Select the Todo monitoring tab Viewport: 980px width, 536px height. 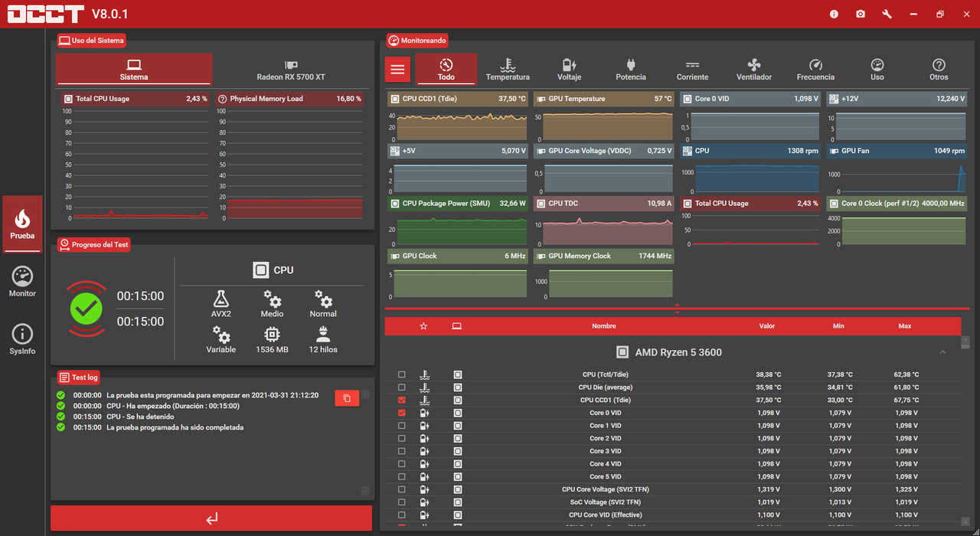click(x=446, y=69)
